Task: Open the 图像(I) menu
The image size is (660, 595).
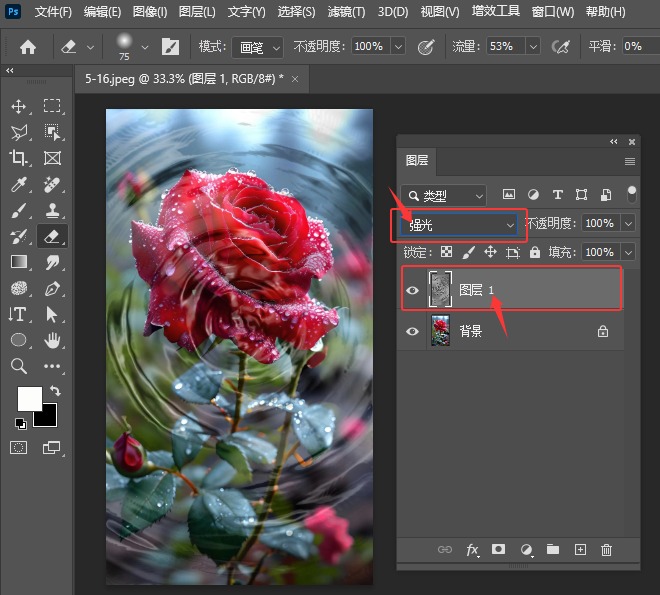Action: click(x=150, y=11)
